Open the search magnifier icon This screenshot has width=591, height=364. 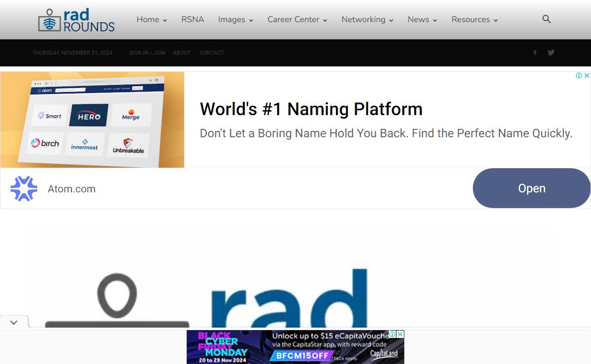(546, 19)
